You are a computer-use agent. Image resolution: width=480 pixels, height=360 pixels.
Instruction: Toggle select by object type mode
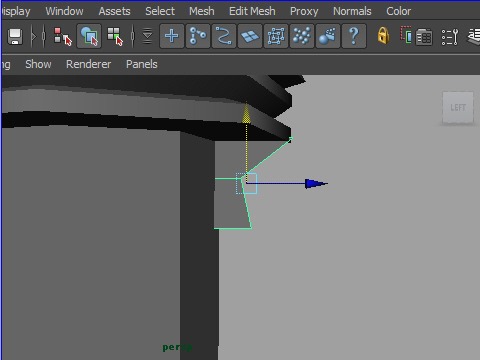89,36
